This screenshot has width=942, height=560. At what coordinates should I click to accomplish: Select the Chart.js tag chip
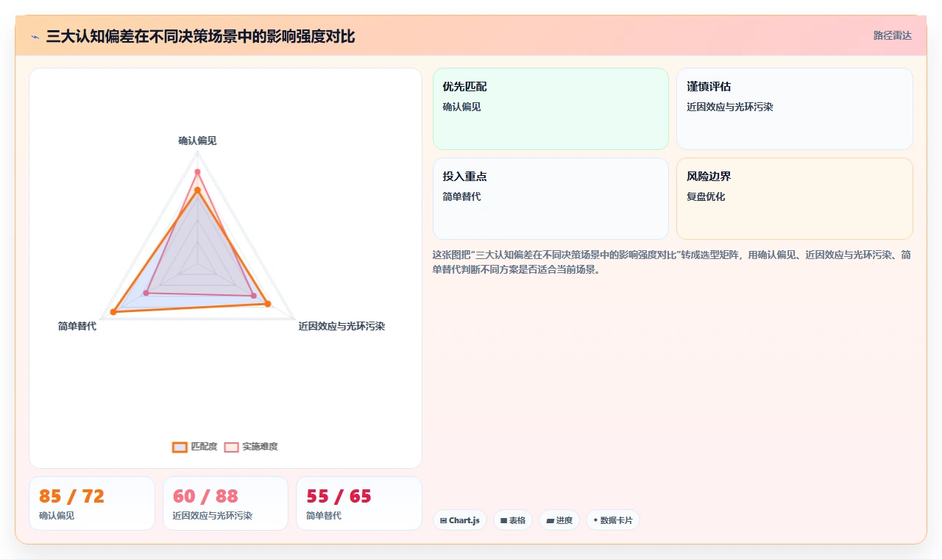(460, 520)
